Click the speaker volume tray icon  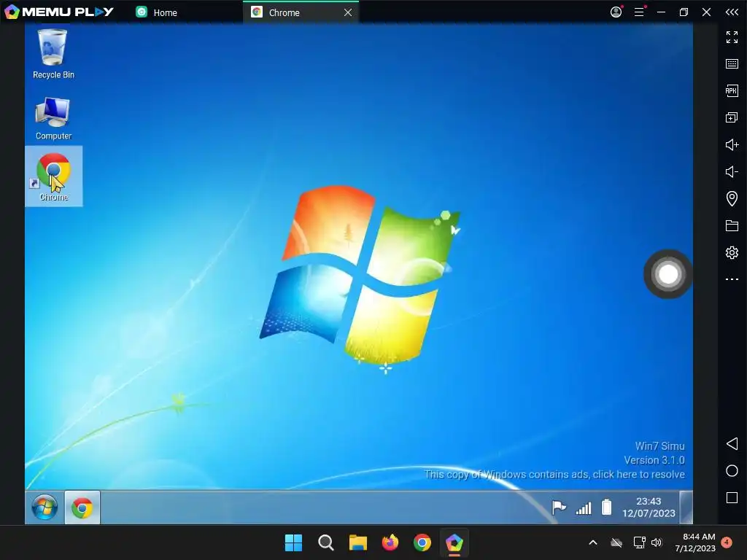click(657, 542)
